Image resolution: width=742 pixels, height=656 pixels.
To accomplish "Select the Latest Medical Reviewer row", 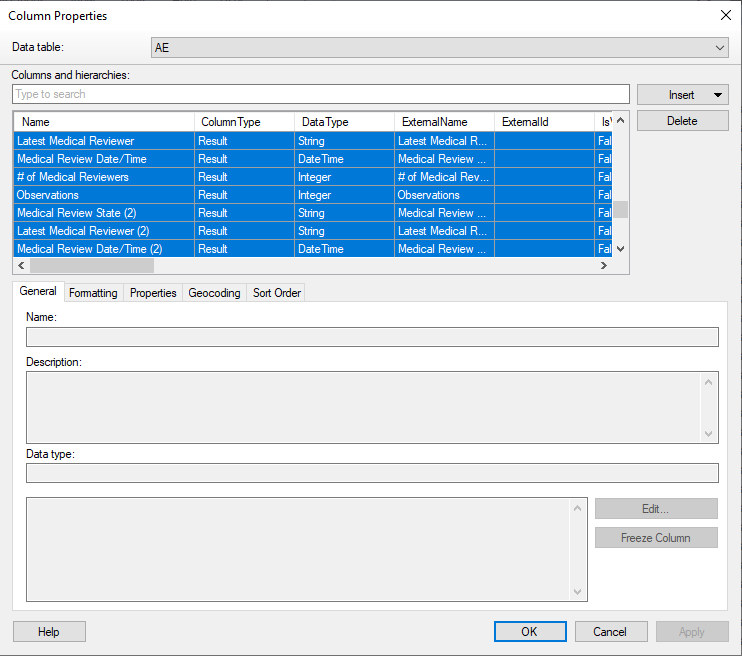I will (x=312, y=141).
